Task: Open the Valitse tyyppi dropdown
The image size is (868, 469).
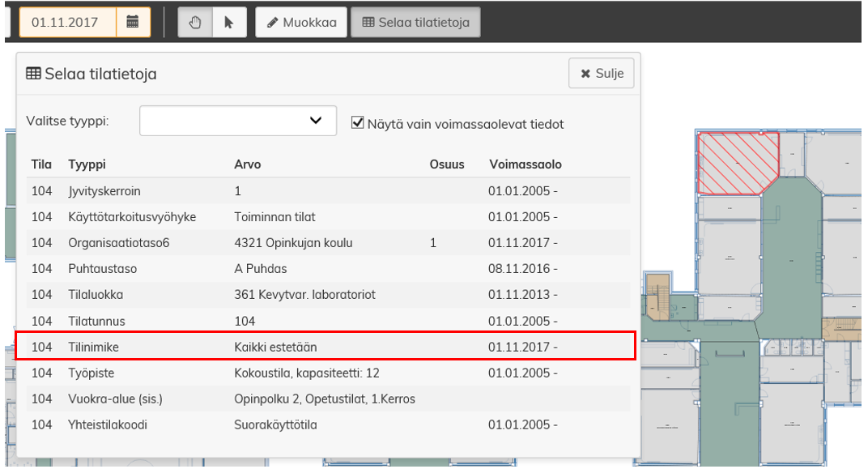Action: (x=238, y=121)
